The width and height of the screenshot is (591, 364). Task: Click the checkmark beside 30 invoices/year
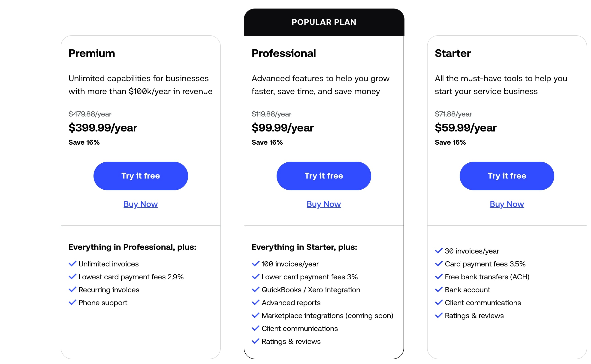[x=439, y=251]
